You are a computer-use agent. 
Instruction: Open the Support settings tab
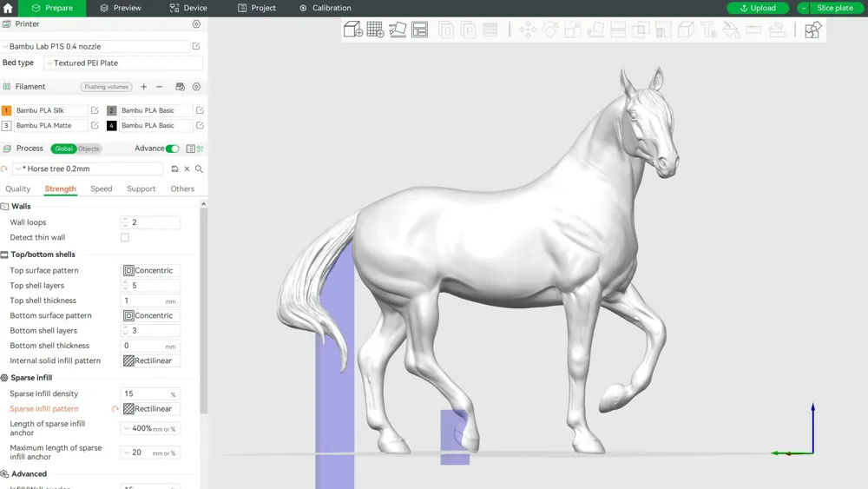tap(141, 188)
